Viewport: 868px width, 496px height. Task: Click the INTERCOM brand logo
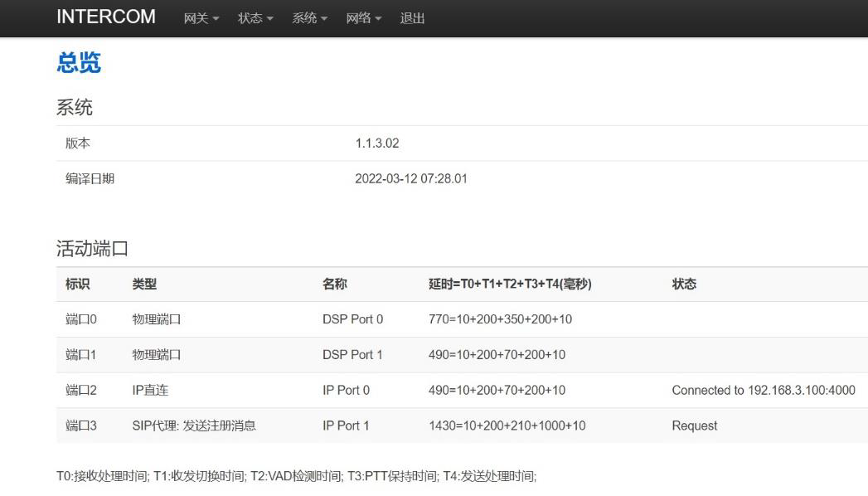[105, 17]
